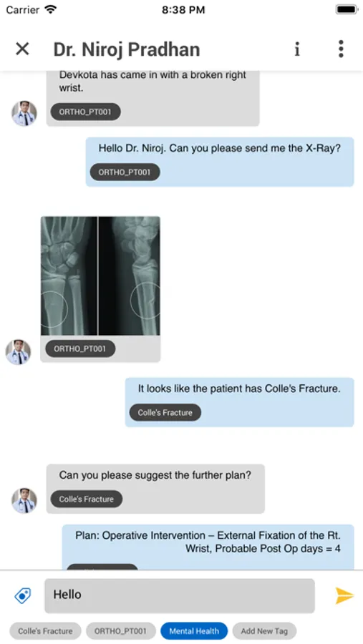Screen dimensions: 363x644
Task: Close the chat with the X icon
Action: [x=22, y=49]
